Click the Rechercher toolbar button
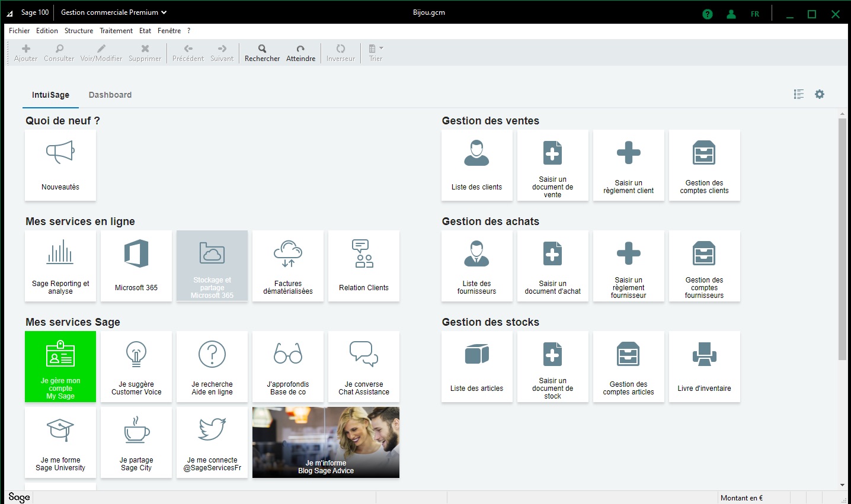The height and width of the screenshot is (504, 851). click(262, 53)
